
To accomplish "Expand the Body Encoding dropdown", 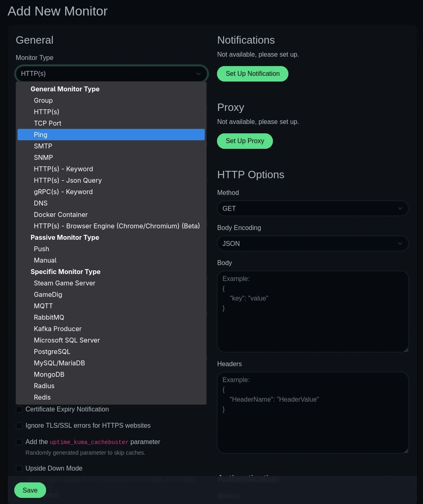I will [312, 243].
